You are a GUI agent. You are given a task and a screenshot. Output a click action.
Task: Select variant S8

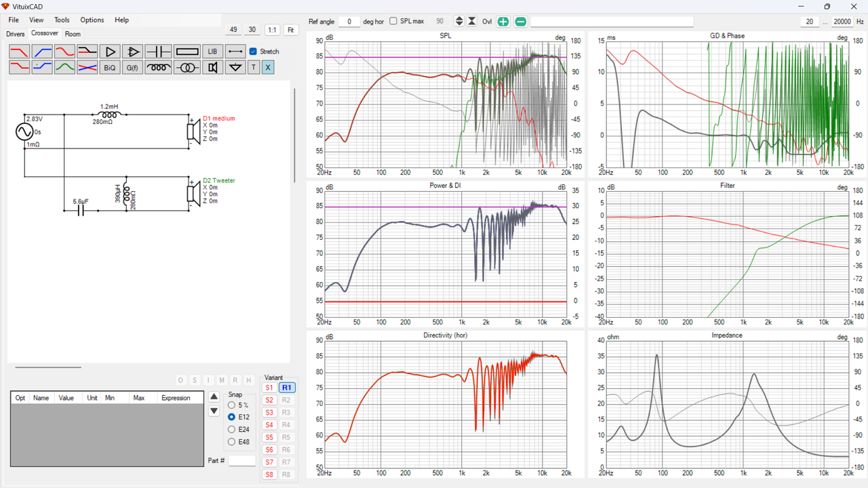(x=269, y=474)
